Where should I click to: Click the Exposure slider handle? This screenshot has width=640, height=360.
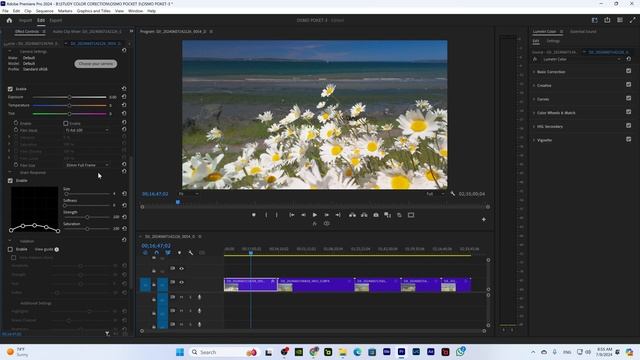[x=69, y=97]
